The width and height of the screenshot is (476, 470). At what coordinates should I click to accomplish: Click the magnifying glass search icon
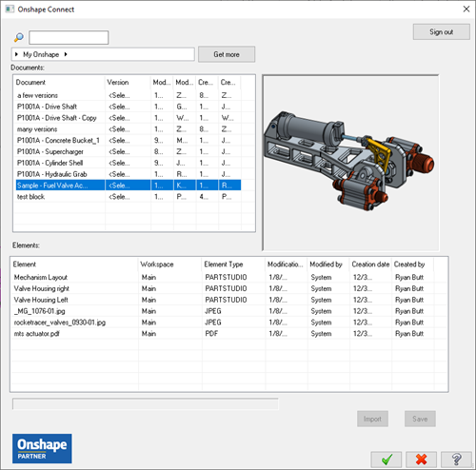(x=19, y=37)
